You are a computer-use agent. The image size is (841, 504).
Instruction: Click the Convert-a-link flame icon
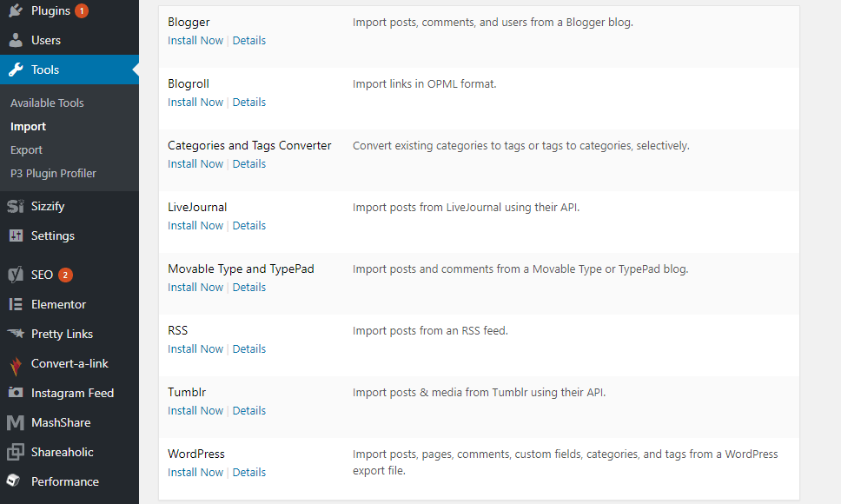tap(16, 366)
